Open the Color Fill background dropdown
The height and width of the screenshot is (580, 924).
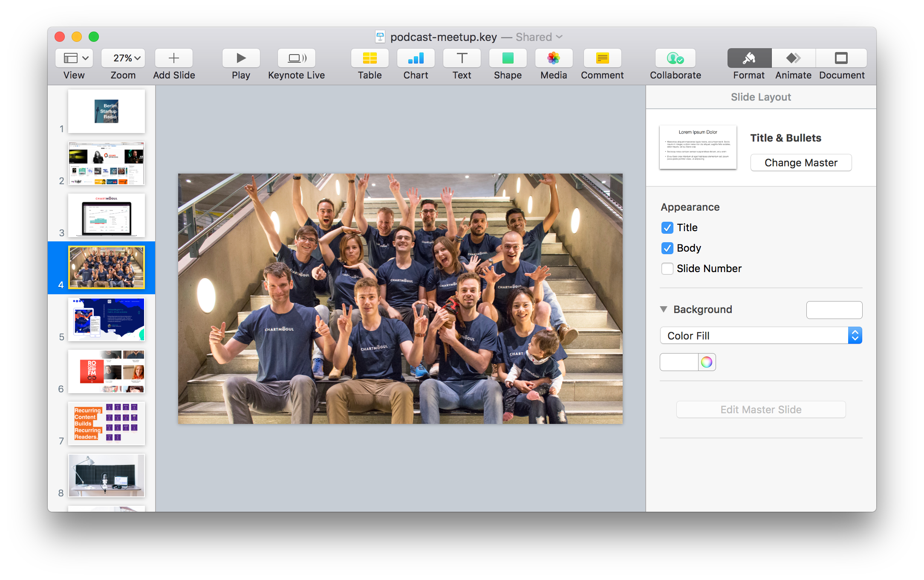(761, 336)
